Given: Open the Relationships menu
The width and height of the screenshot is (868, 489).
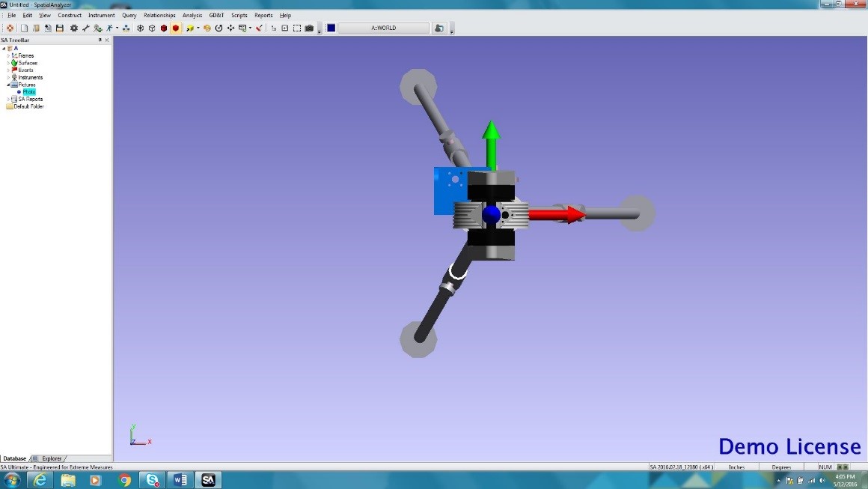Looking at the screenshot, I should (159, 15).
